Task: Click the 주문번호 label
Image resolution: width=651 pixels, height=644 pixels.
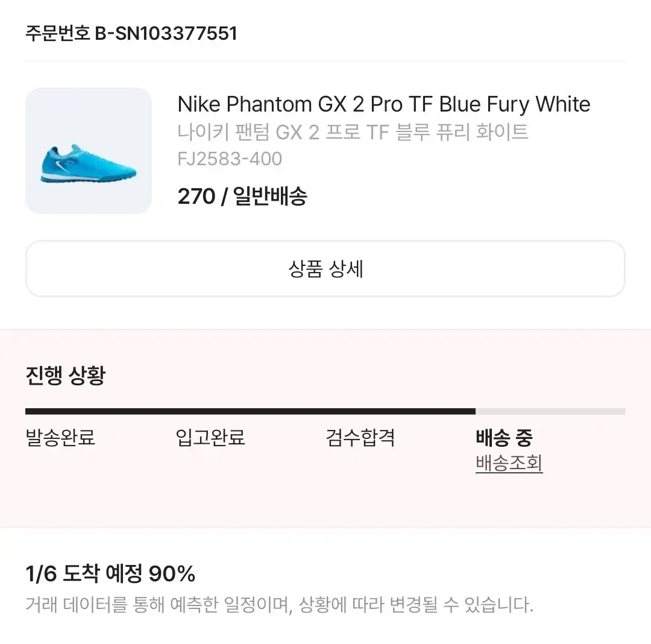Action: (x=58, y=33)
